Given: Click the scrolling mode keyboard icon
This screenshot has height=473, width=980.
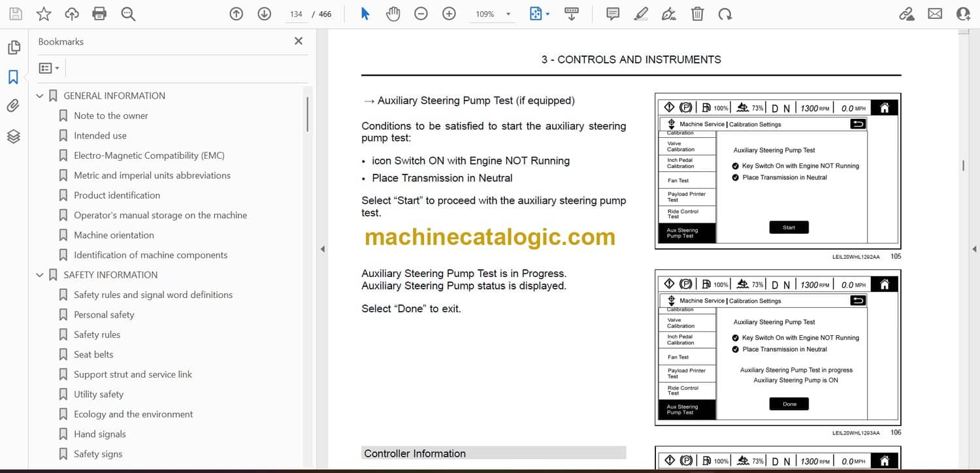Looking at the screenshot, I should [x=572, y=14].
